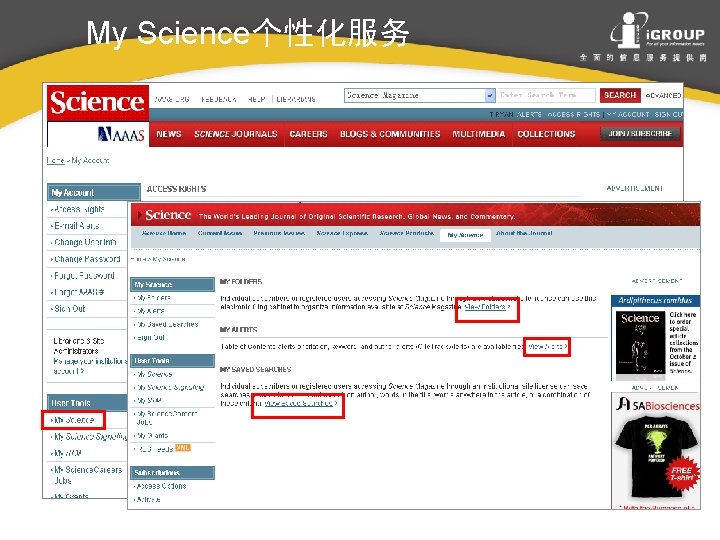Select E-mail Alerts in the My Account sidebar

[76, 226]
